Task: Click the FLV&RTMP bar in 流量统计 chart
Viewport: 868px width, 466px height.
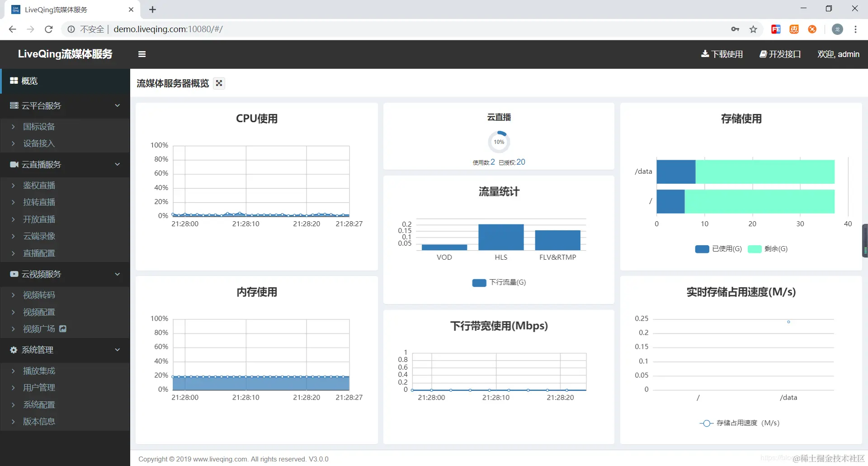Action: click(x=557, y=240)
